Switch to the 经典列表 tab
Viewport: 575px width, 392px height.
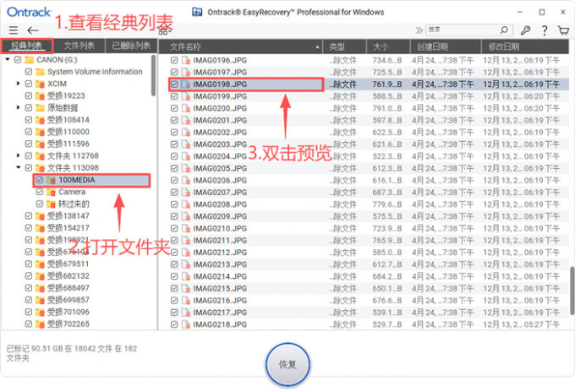27,46
